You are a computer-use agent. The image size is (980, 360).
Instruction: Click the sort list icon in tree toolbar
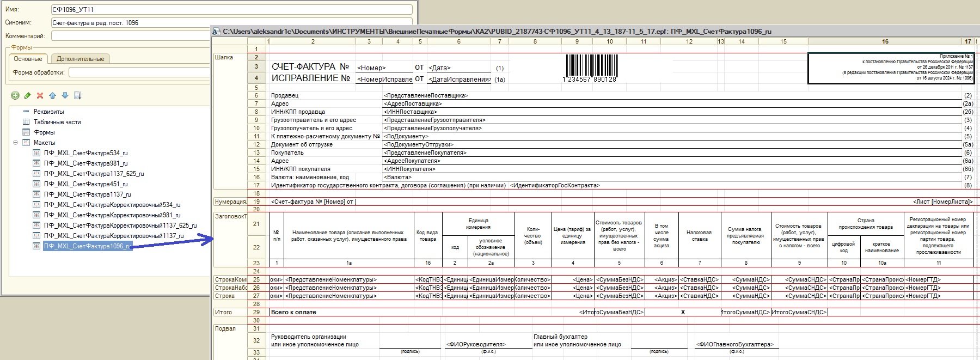tap(77, 96)
